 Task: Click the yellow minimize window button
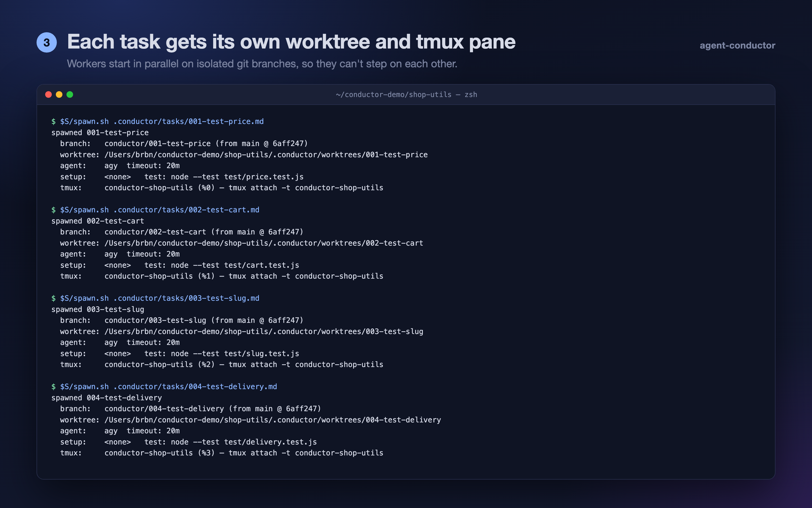tap(59, 94)
